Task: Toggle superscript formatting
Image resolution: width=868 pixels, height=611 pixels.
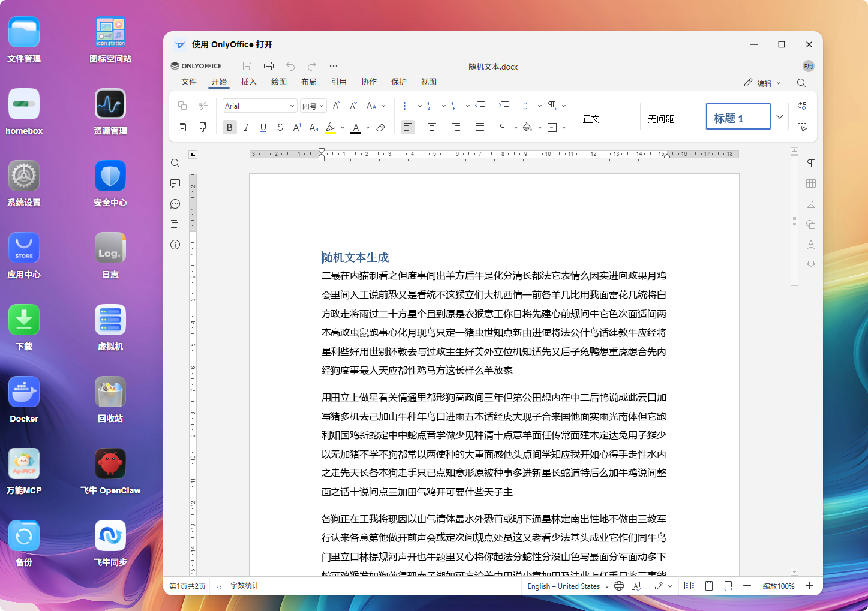Action: coord(297,127)
